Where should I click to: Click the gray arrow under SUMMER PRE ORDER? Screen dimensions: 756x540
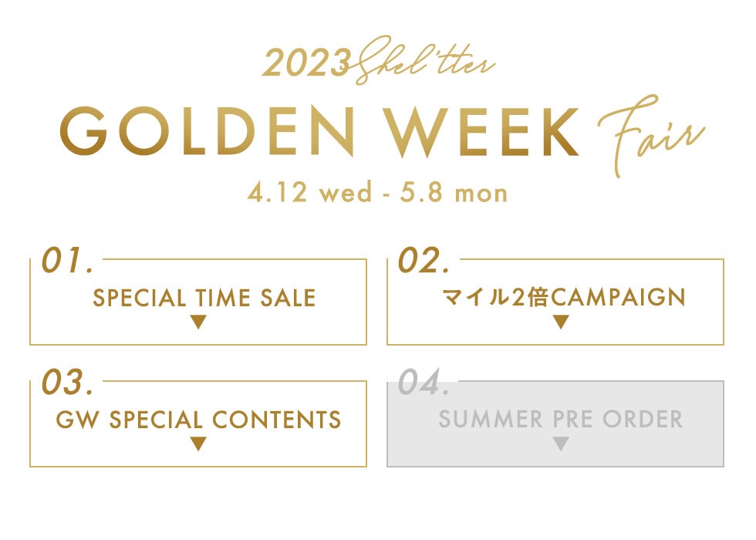pyautogui.click(x=561, y=444)
